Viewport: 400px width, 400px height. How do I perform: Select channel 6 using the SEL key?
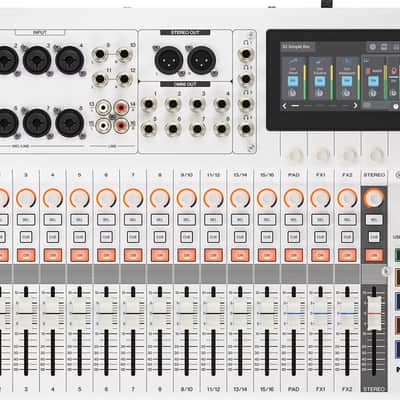[x=106, y=220]
